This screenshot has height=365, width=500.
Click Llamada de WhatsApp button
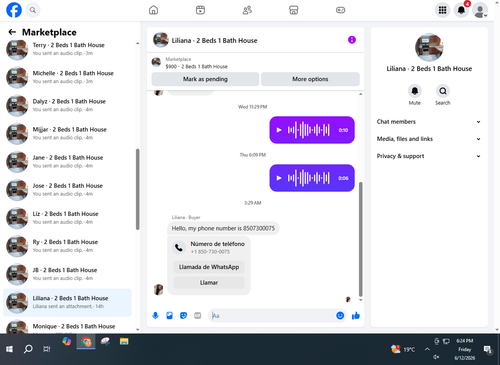pos(209,267)
